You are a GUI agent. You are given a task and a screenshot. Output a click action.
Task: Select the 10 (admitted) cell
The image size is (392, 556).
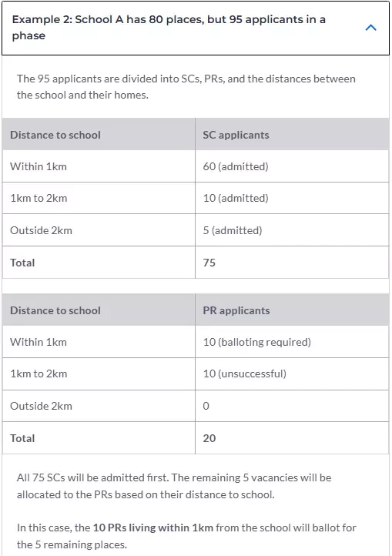point(292,198)
